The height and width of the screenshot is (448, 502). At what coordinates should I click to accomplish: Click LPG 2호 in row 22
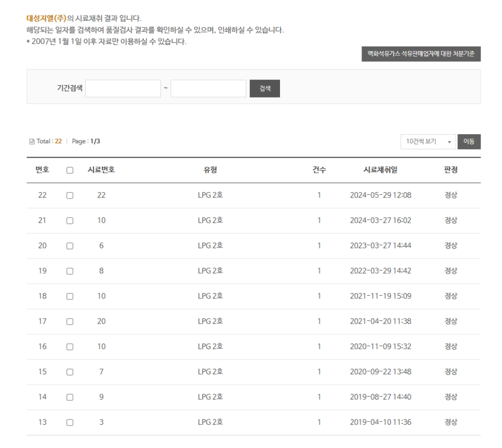[x=210, y=195]
